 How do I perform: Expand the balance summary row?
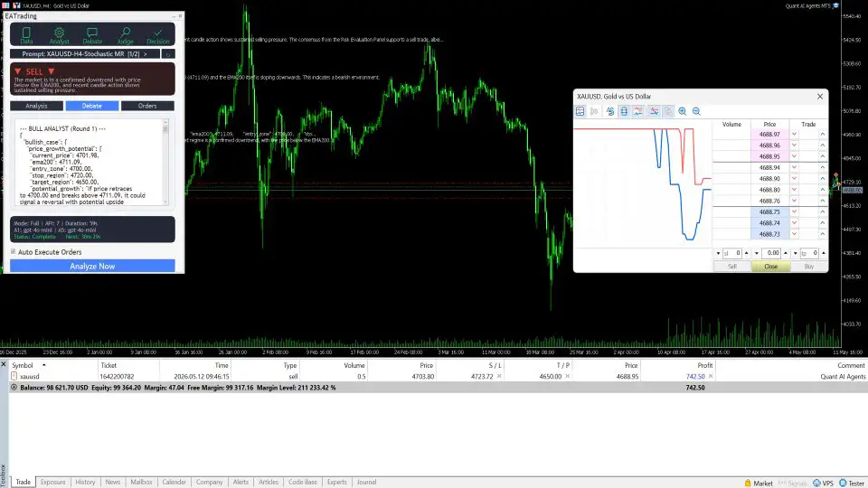coord(14,388)
